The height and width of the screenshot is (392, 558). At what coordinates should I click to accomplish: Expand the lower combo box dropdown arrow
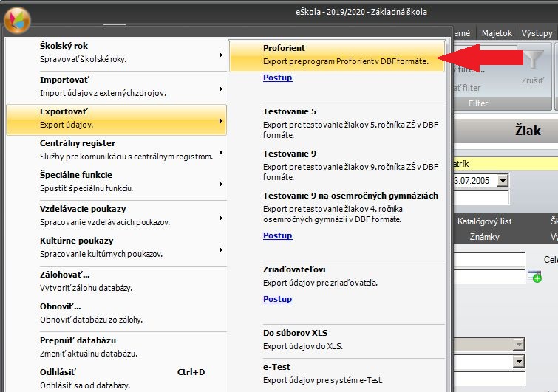[520, 362]
